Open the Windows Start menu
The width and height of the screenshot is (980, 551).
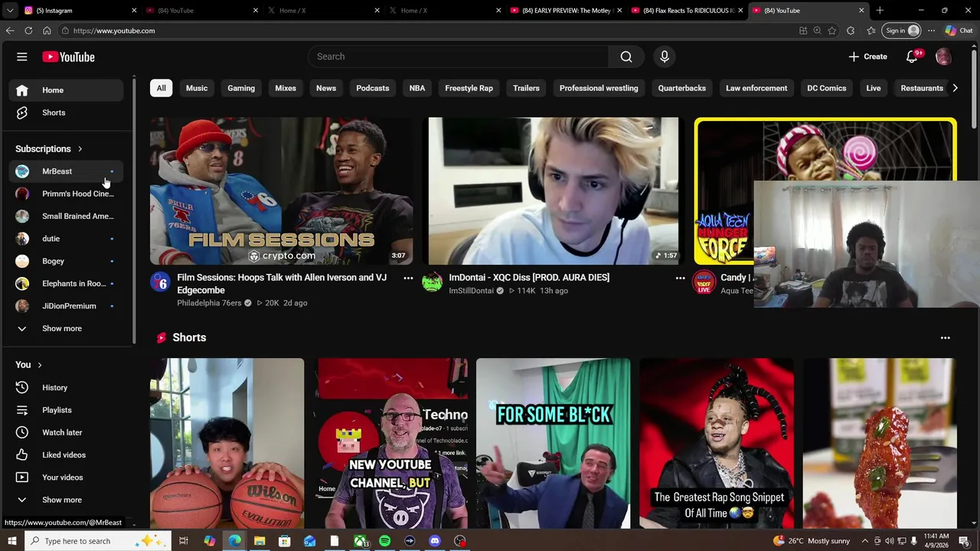click(11, 541)
